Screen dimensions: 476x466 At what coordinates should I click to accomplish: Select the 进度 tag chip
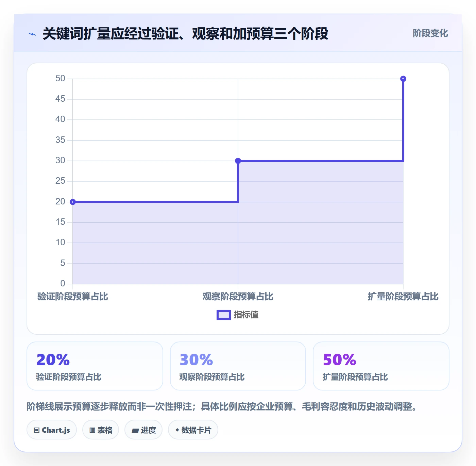tap(143, 430)
